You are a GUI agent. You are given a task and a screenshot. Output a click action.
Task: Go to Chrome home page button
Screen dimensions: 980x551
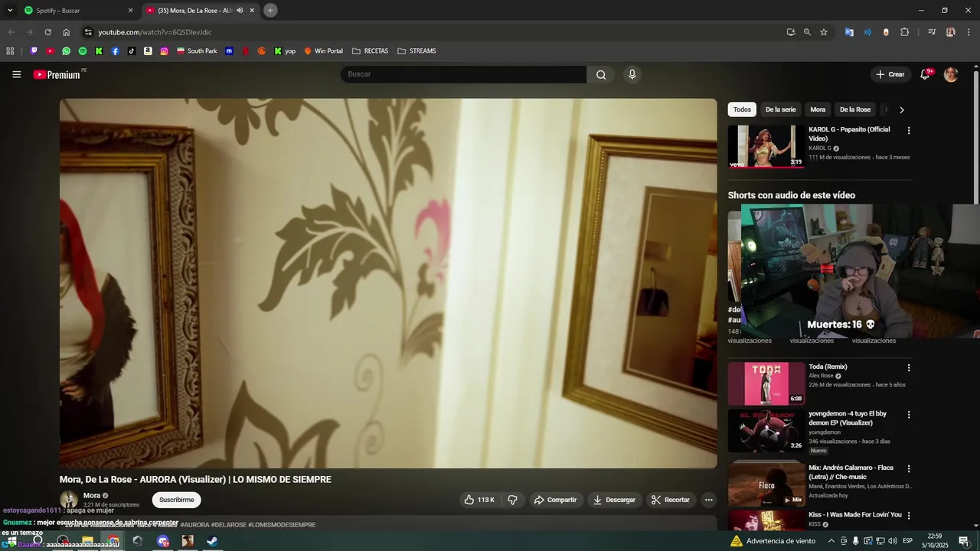tap(66, 32)
